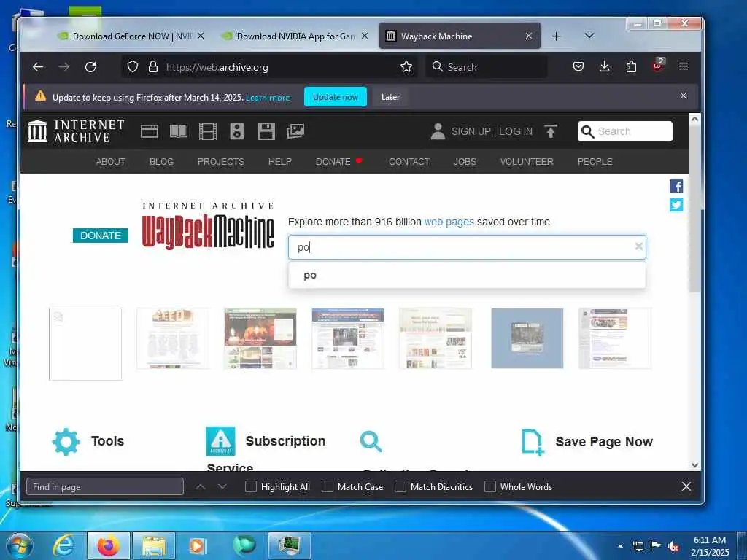This screenshot has height=560, width=747.
Task: Check the Whole Words option
Action: click(x=489, y=486)
